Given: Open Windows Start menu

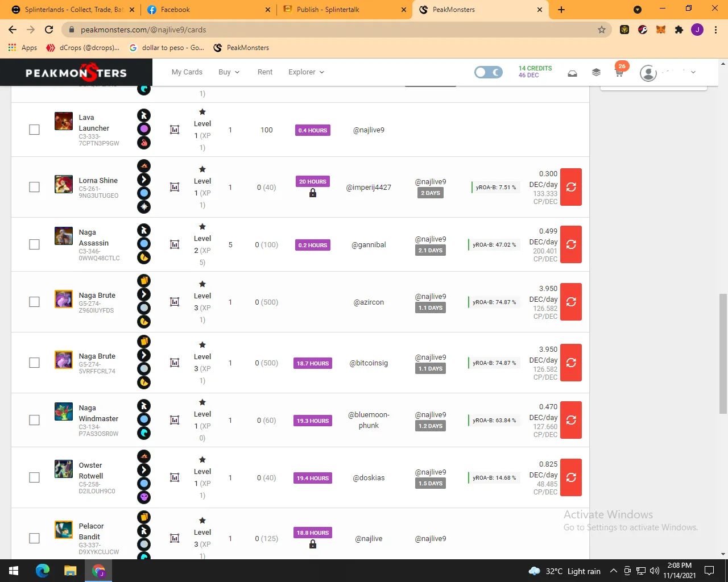Looking at the screenshot, I should click(x=14, y=571).
